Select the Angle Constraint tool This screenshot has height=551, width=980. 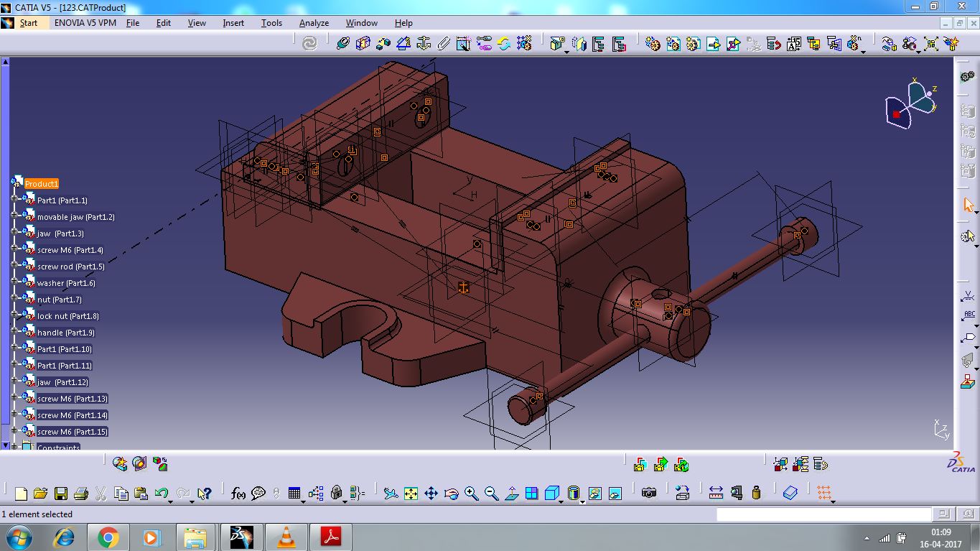pos(403,44)
